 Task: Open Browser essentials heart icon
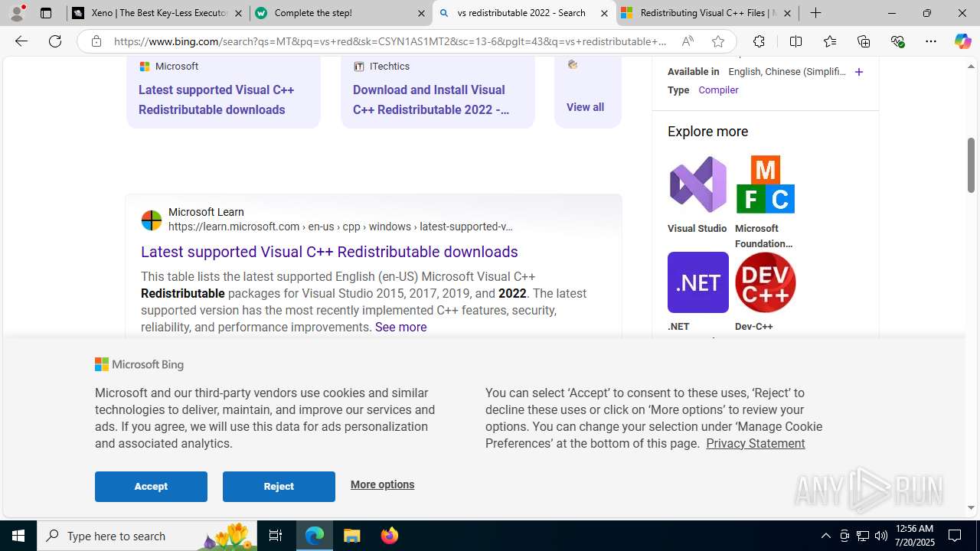tap(897, 41)
